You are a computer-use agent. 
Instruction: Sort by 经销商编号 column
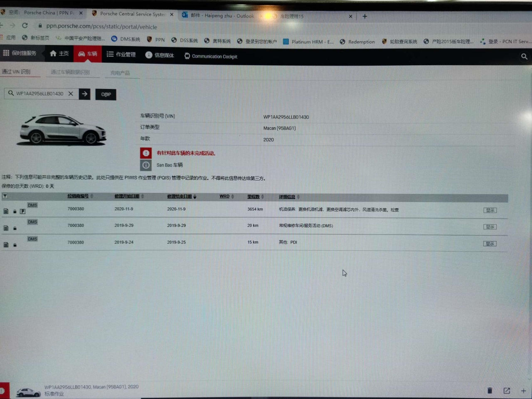78,196
